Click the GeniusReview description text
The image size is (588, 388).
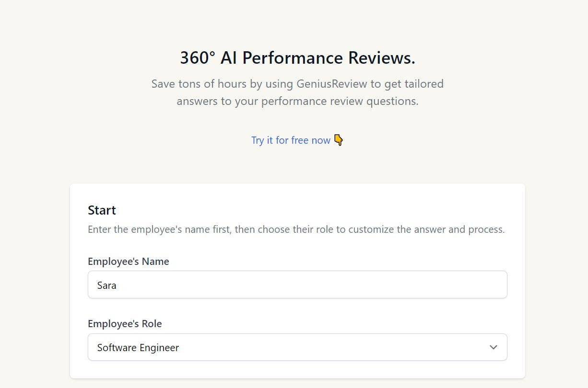click(297, 92)
